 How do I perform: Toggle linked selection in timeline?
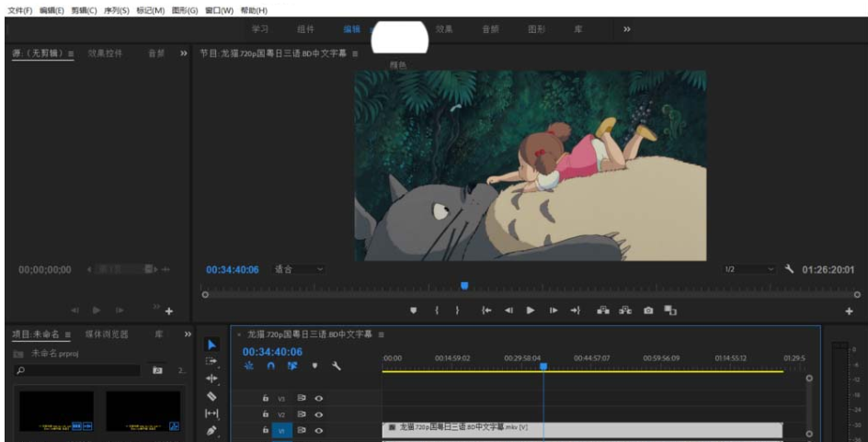pos(292,367)
